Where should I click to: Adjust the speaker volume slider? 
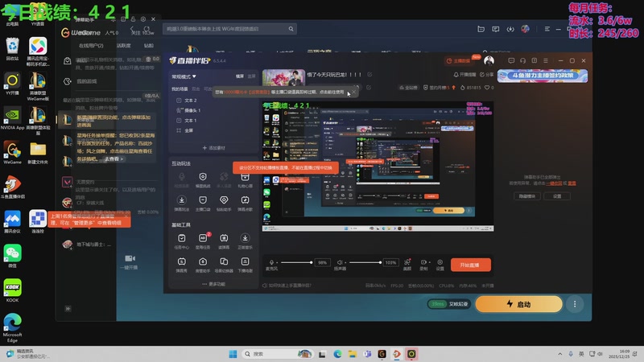tap(365, 262)
